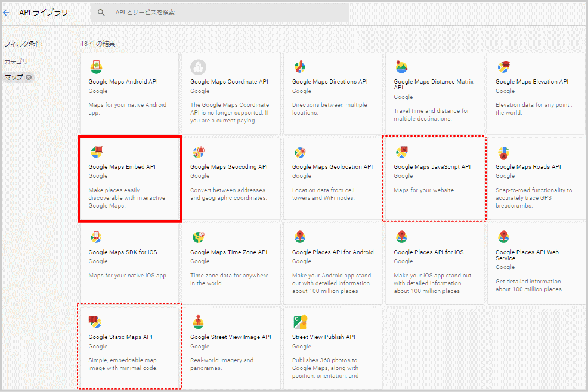
Task: Click the 18 件の結果 result count
Action: [x=98, y=44]
